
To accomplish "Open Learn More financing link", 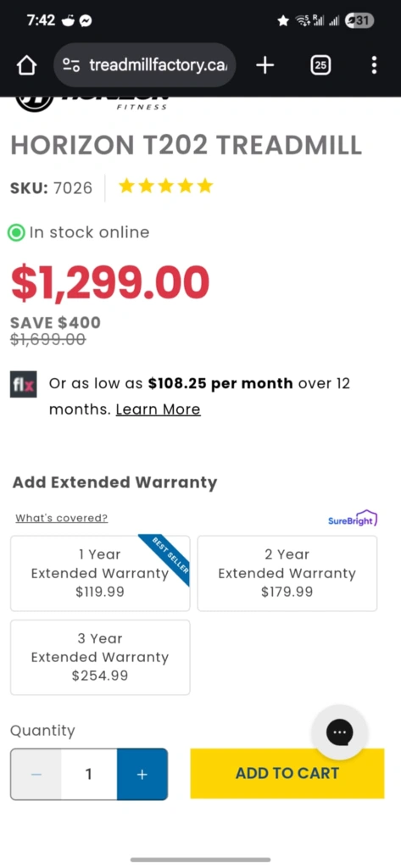I will pos(158,409).
